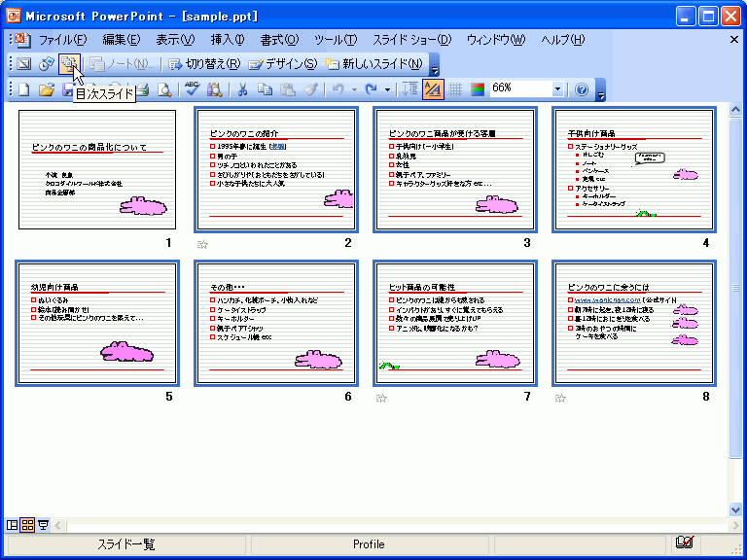The height and width of the screenshot is (560, 747).
Task: Click the Hide Slide icon
Action: [21, 64]
